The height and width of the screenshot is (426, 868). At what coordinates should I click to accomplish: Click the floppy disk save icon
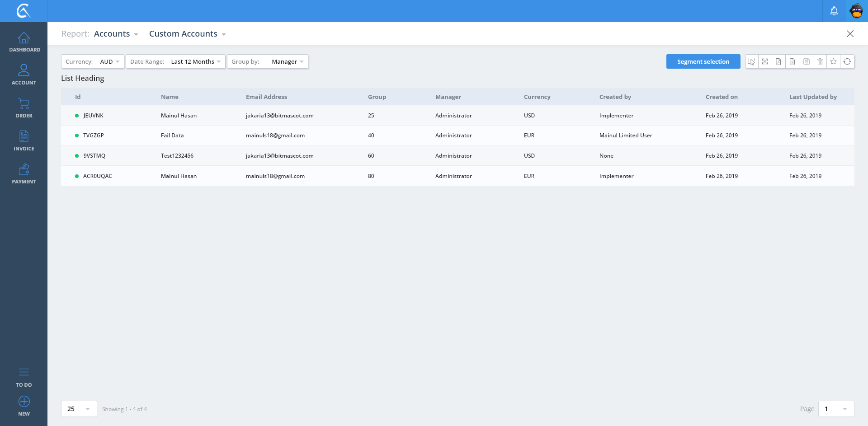point(806,61)
